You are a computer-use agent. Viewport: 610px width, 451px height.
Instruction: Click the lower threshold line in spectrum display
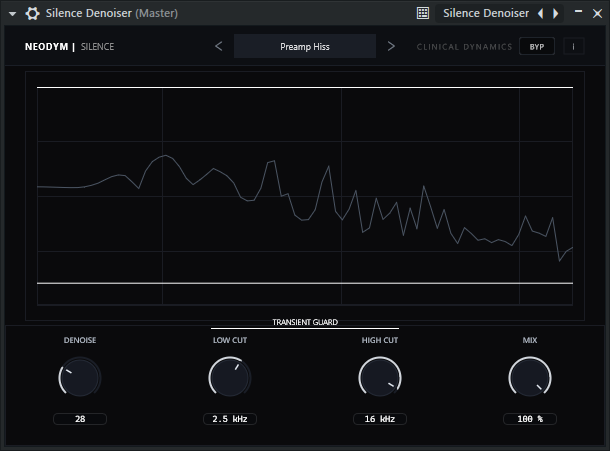coord(305,283)
